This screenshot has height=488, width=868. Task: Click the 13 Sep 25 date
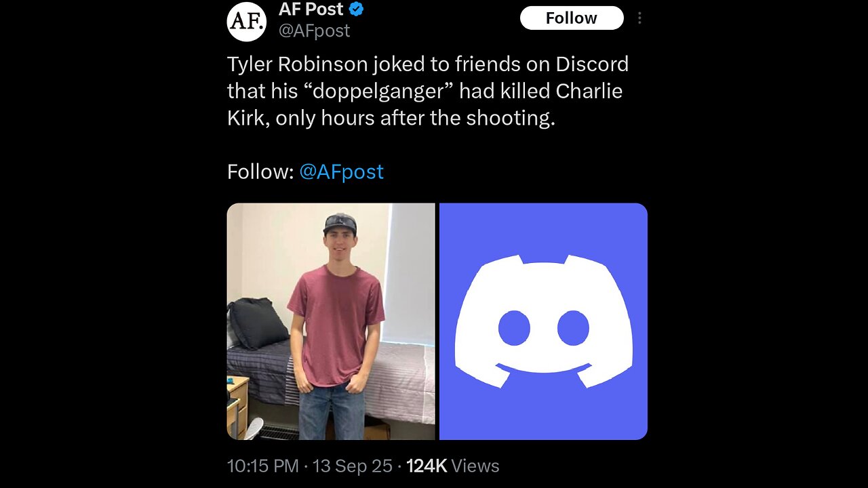353,466
